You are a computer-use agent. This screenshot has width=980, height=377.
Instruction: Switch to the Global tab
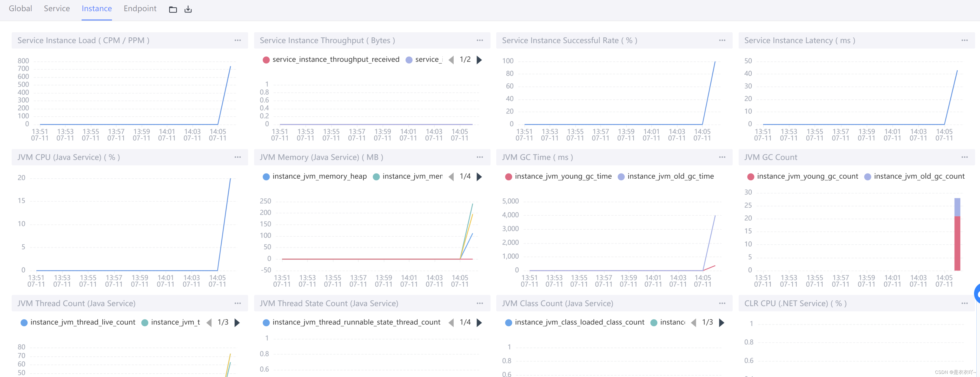coord(20,8)
